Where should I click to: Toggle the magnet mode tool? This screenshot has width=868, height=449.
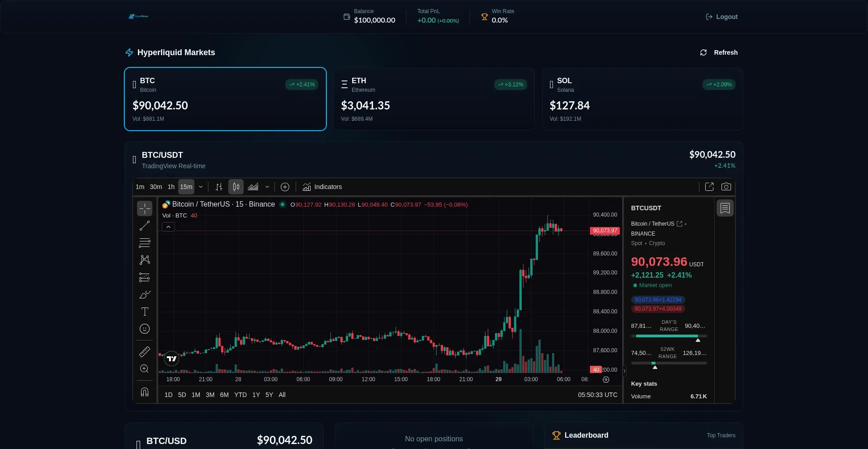point(145,392)
